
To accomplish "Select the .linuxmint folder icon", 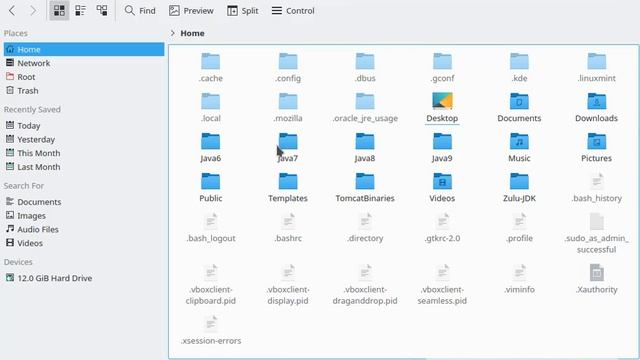I will 596,61.
